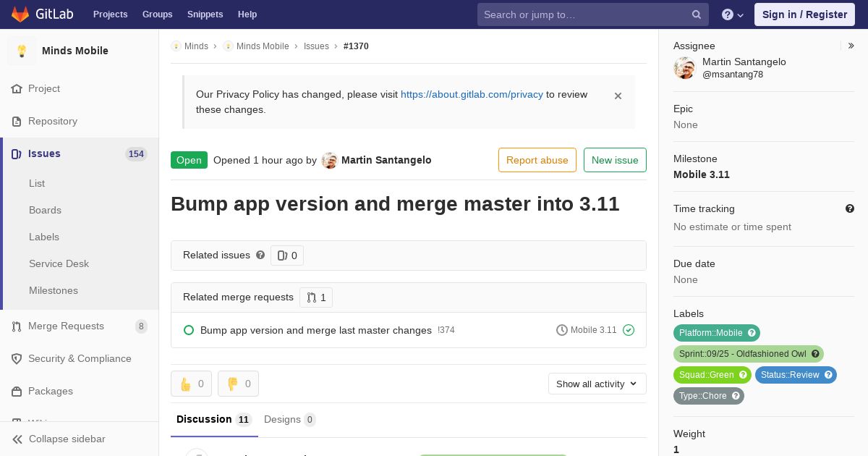
Task: Click the related issues count badge icon
Action: pyautogui.click(x=282, y=256)
